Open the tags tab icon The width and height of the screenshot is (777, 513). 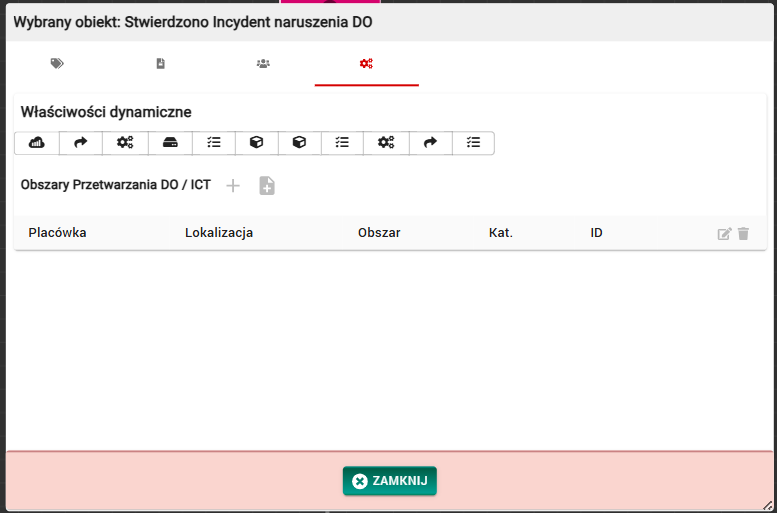(x=57, y=64)
